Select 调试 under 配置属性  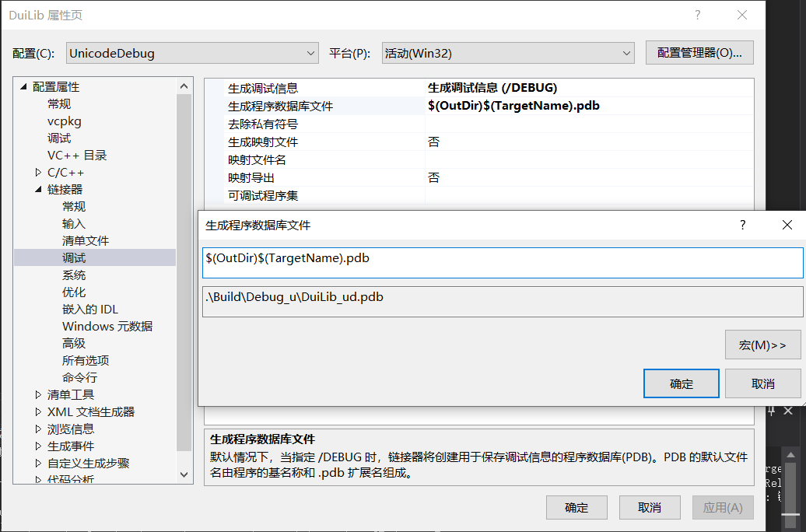click(x=59, y=138)
